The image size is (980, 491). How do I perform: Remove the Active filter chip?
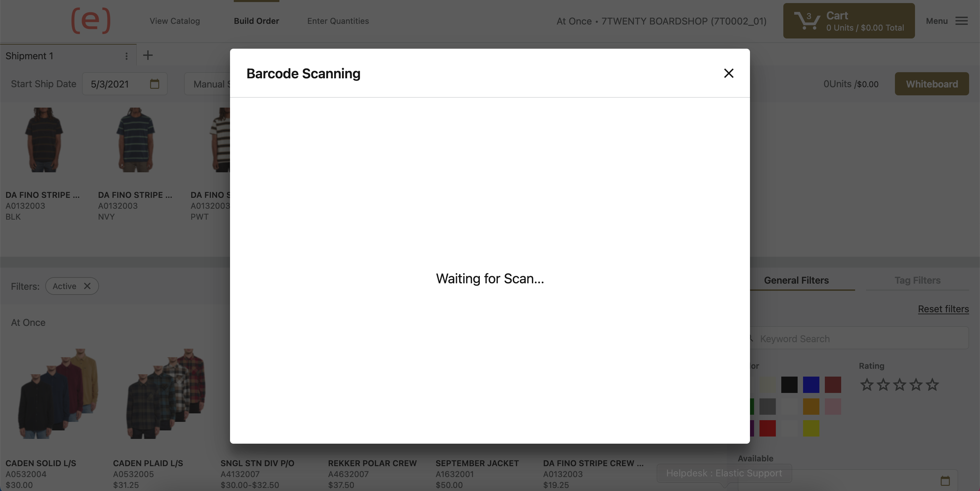click(x=87, y=286)
